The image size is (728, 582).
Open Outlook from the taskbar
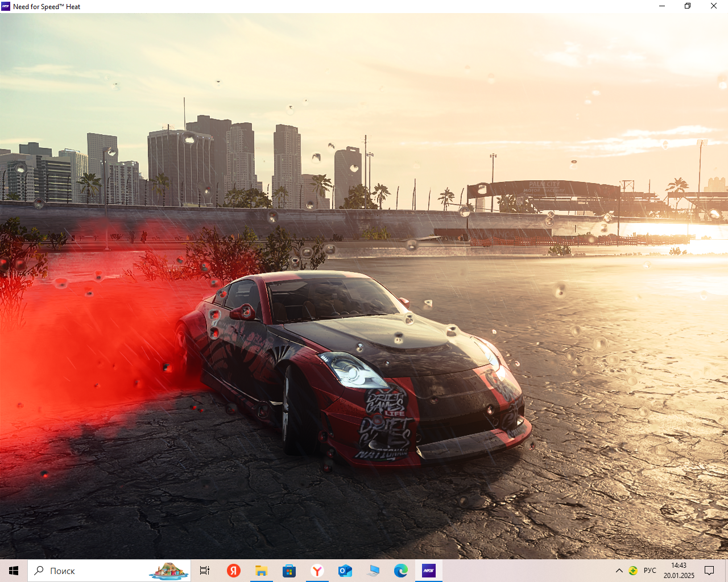(345, 571)
